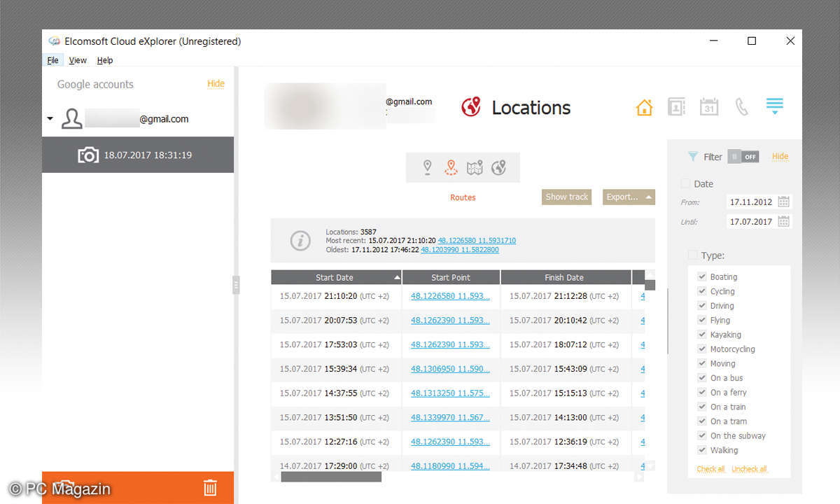Image resolution: width=840 pixels, height=504 pixels.
Task: Open the most recent coordinates link 48.1226580 11.5931710
Action: tap(477, 240)
